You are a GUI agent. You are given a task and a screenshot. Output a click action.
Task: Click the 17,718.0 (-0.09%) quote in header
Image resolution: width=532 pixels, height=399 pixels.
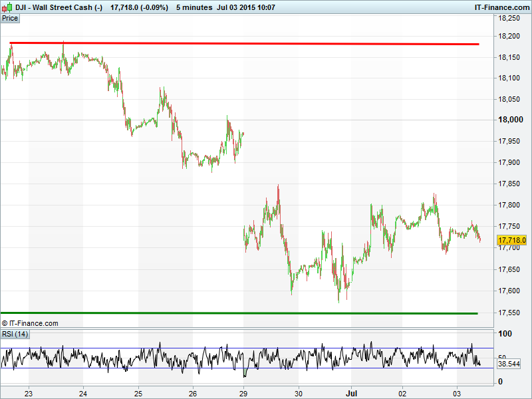139,7
